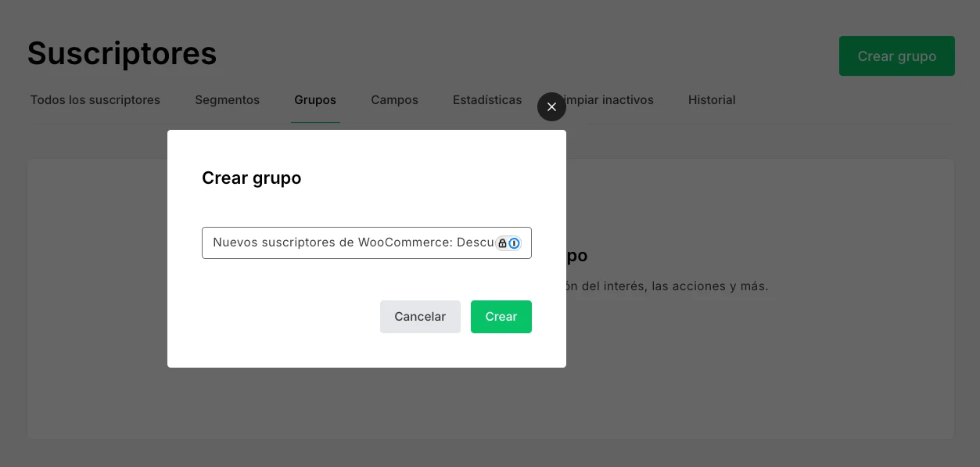Click the green underline below Grupos
Viewport: 980px width, 467px height.
[x=315, y=122]
